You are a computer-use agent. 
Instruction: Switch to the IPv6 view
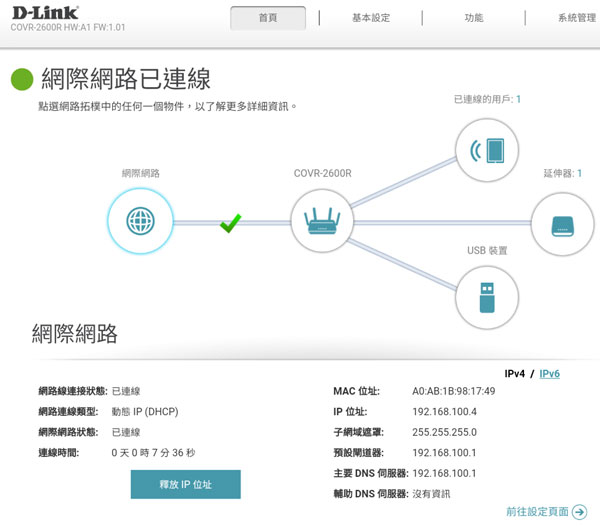[x=549, y=374]
